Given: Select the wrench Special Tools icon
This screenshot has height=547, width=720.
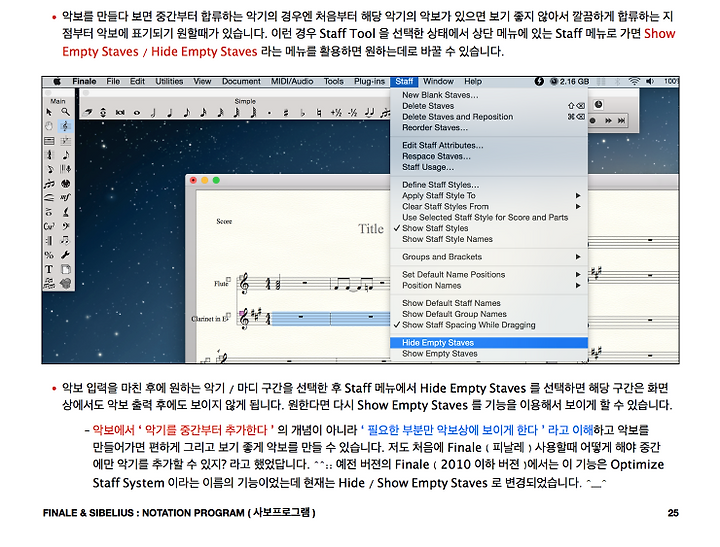Looking at the screenshot, I should [x=66, y=255].
